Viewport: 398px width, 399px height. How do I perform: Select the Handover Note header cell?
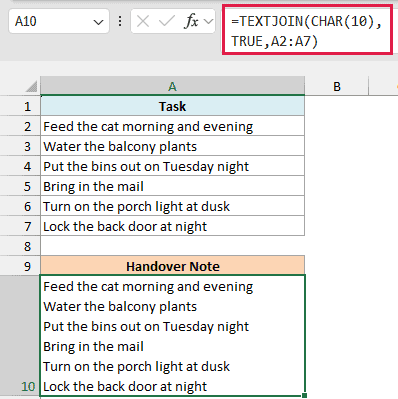click(x=172, y=266)
